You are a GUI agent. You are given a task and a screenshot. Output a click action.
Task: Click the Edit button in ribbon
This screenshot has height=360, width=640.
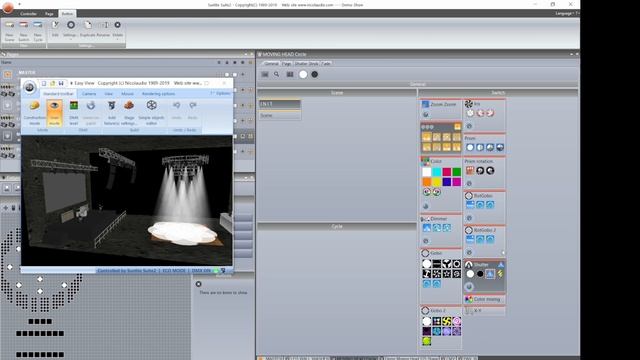tap(55, 29)
